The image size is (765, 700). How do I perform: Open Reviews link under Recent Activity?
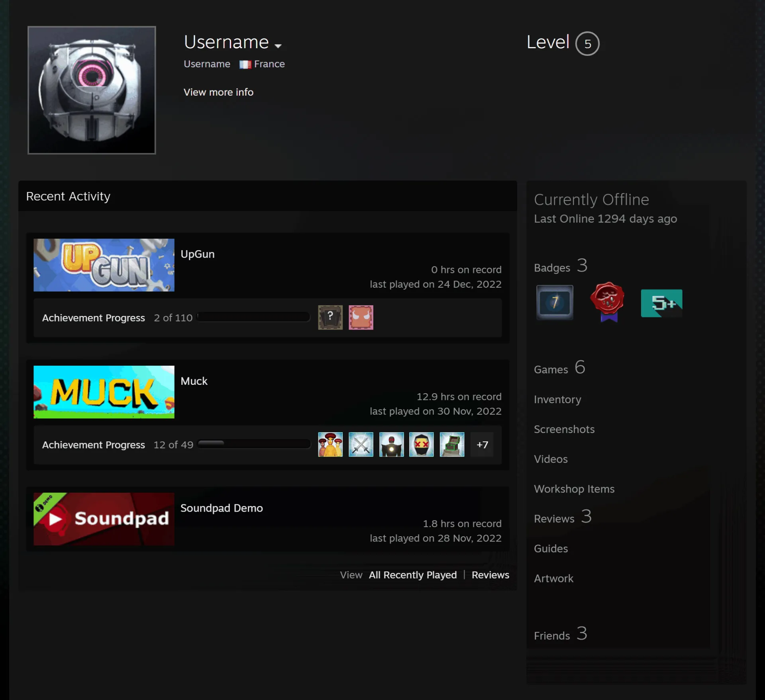click(x=490, y=575)
